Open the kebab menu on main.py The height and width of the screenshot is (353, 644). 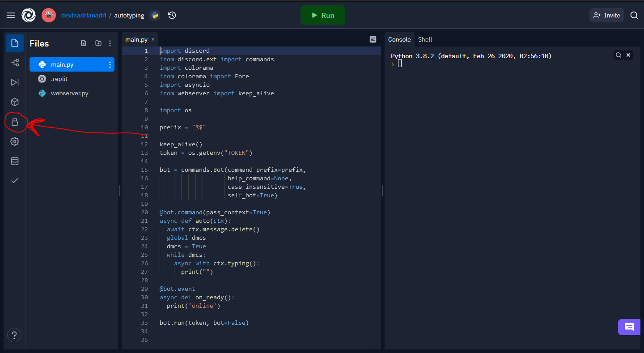(x=110, y=64)
